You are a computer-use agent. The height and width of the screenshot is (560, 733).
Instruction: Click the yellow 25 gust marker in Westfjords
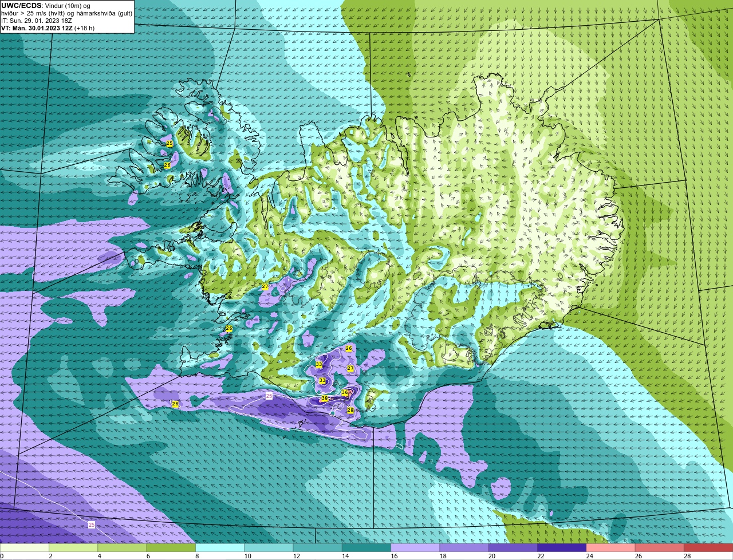[170, 143]
